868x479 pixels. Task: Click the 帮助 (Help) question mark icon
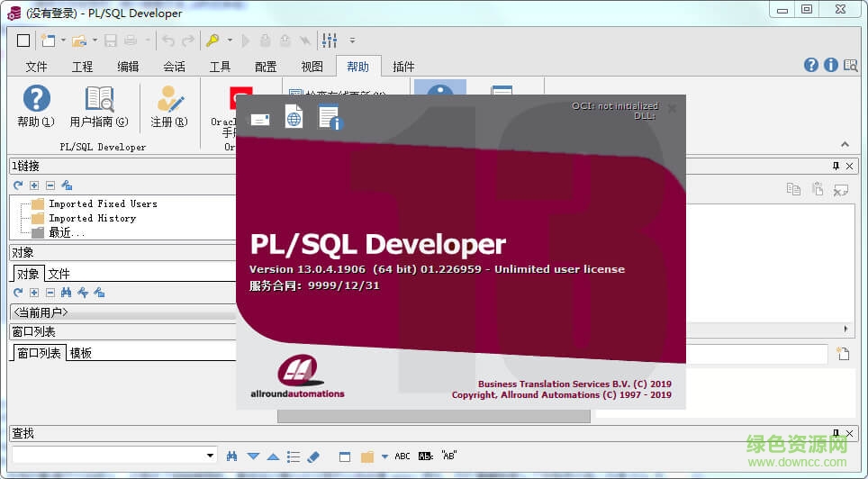(x=36, y=99)
